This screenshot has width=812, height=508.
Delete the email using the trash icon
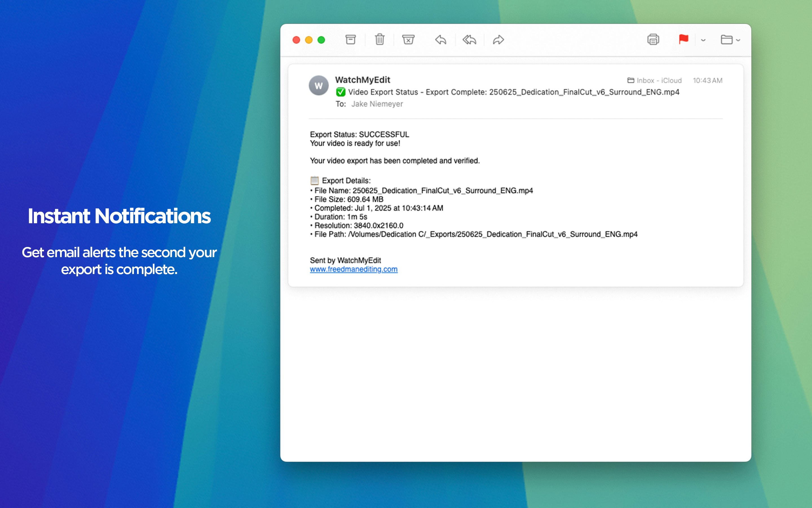379,40
